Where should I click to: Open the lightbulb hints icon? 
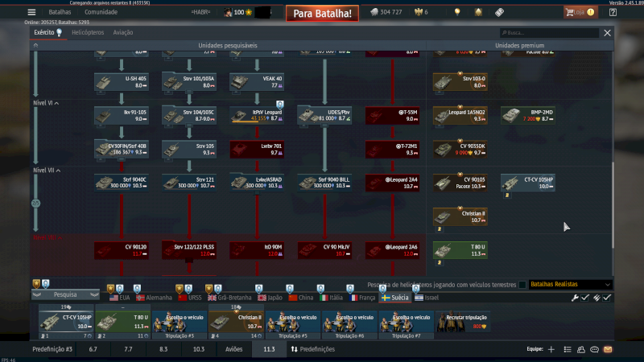click(457, 12)
